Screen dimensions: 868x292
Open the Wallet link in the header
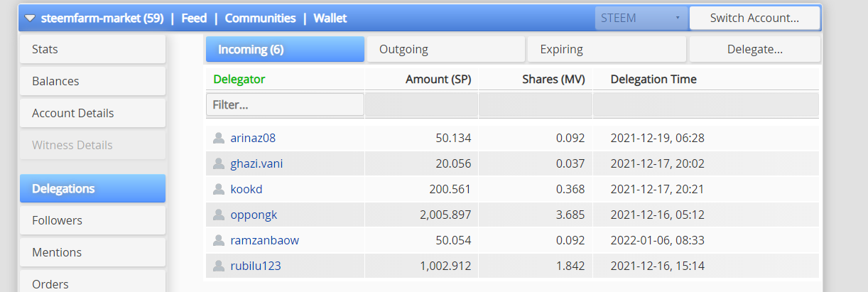click(x=330, y=18)
